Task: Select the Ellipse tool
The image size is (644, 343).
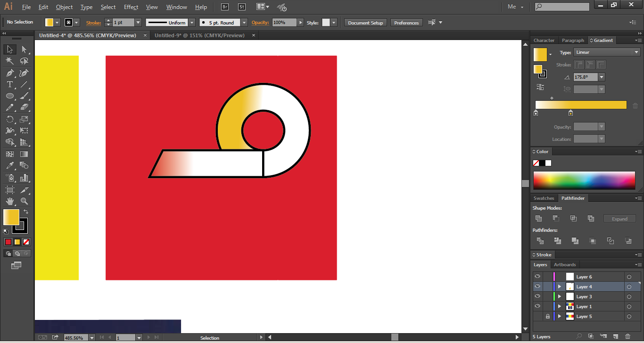Action: [x=10, y=96]
